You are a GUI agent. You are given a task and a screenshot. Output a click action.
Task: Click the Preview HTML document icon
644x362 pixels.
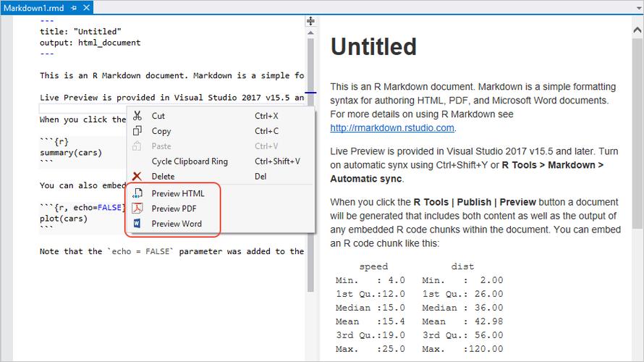coord(137,194)
